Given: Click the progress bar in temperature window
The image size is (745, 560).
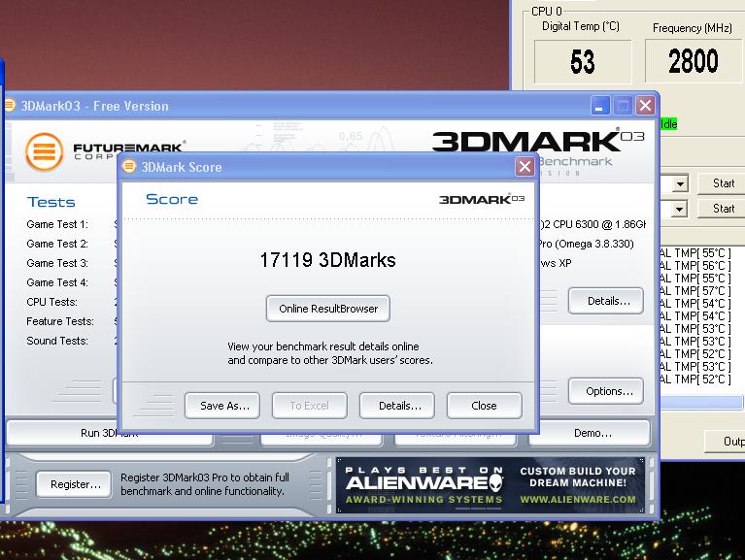Looking at the screenshot, I should click(700, 403).
